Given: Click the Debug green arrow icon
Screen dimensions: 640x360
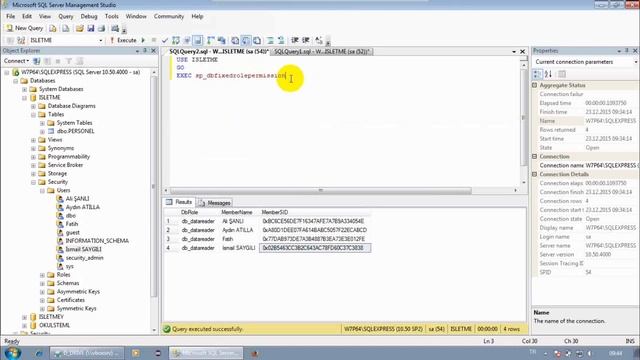Looking at the screenshot, I should click(143, 40).
